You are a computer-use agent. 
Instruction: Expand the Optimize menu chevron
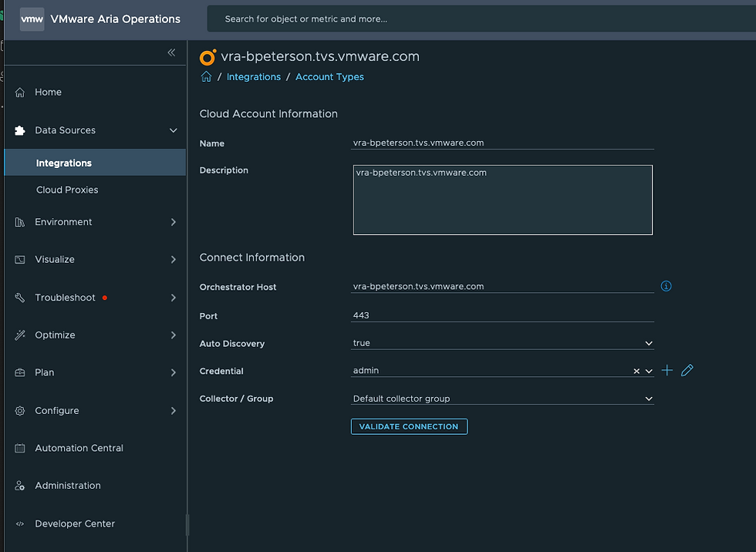tap(173, 335)
